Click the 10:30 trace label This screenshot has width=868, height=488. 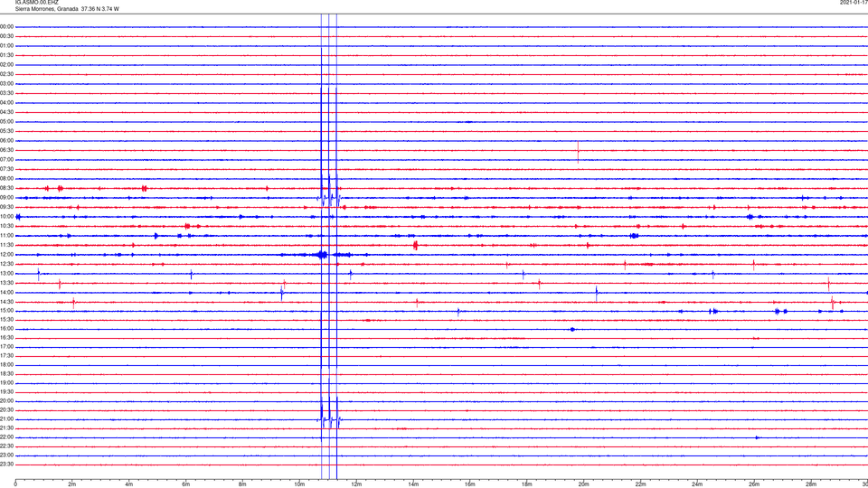point(6,226)
